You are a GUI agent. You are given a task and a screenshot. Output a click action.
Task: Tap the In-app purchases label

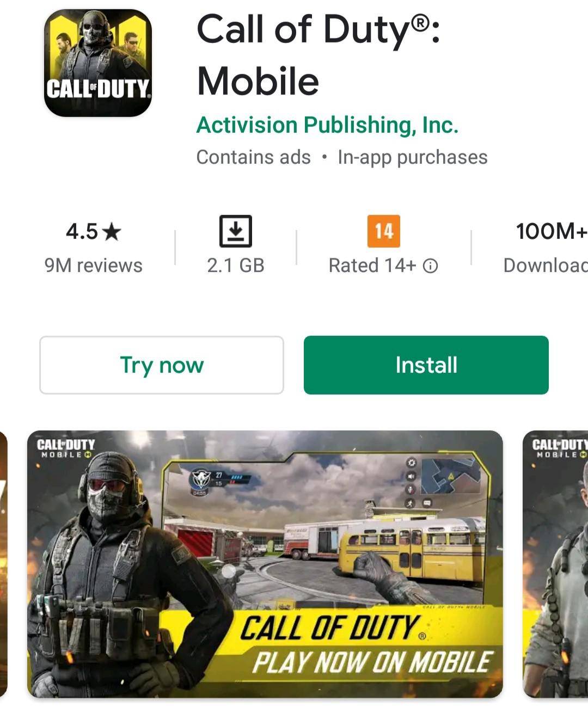[x=413, y=157]
